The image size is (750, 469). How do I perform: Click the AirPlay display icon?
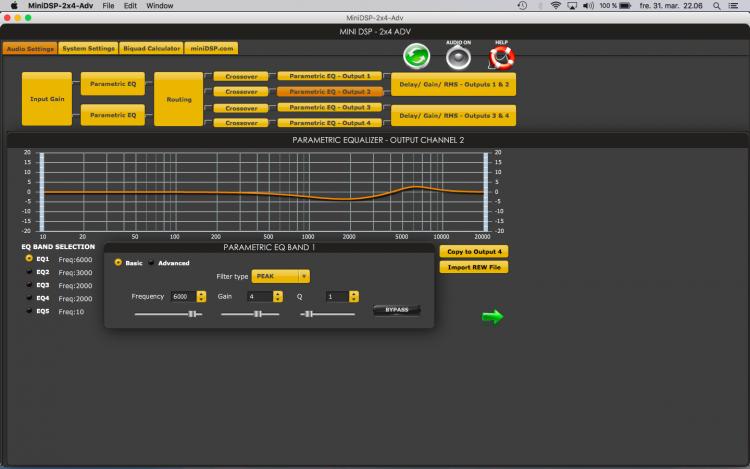[572, 6]
